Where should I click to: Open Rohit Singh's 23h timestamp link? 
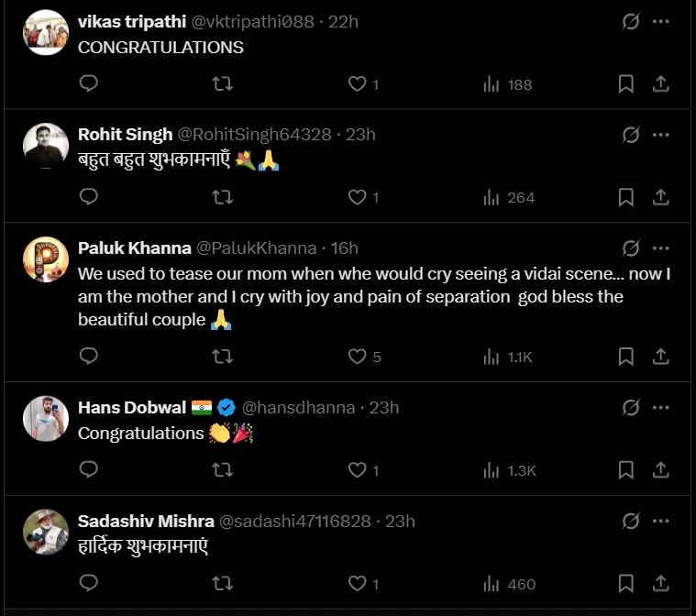pyautogui.click(x=360, y=135)
